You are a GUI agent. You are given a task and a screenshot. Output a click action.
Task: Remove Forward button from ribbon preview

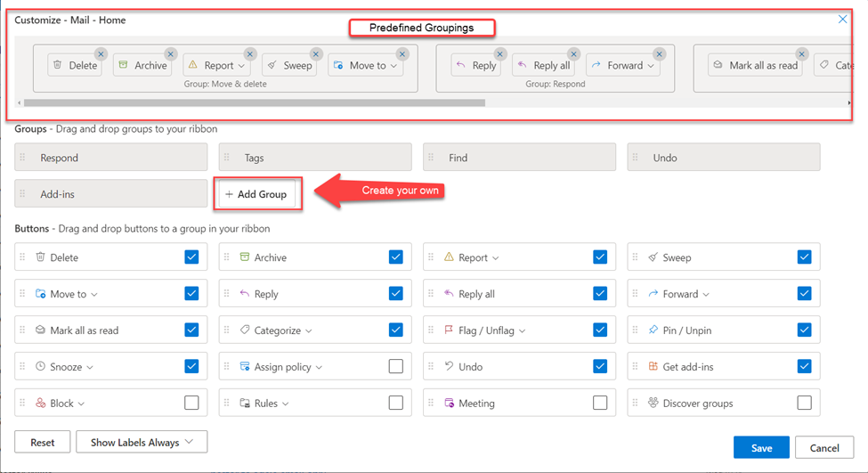click(660, 54)
